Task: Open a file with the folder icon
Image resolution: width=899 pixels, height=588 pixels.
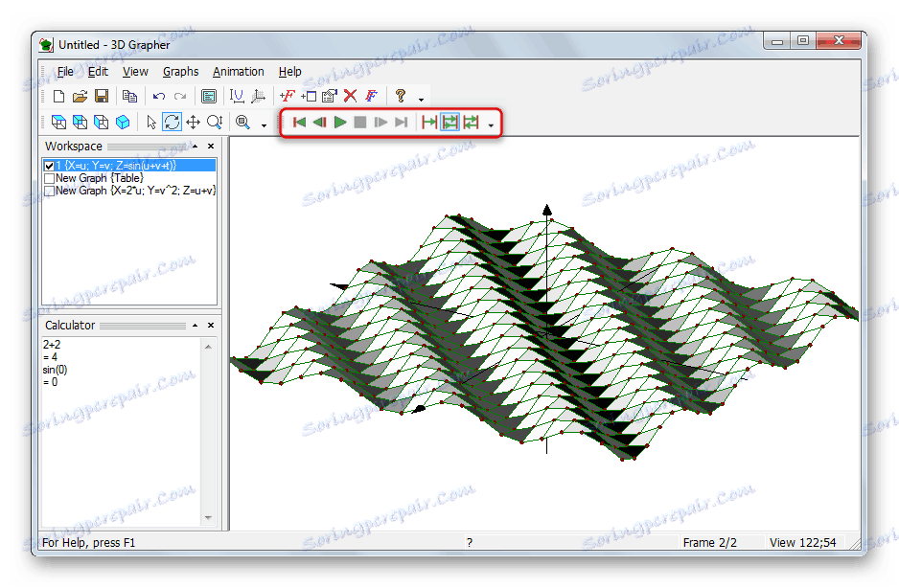Action: pyautogui.click(x=80, y=97)
